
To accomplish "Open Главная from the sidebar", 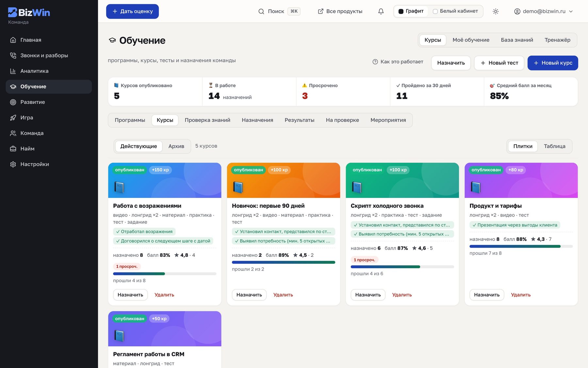I will click(x=49, y=40).
